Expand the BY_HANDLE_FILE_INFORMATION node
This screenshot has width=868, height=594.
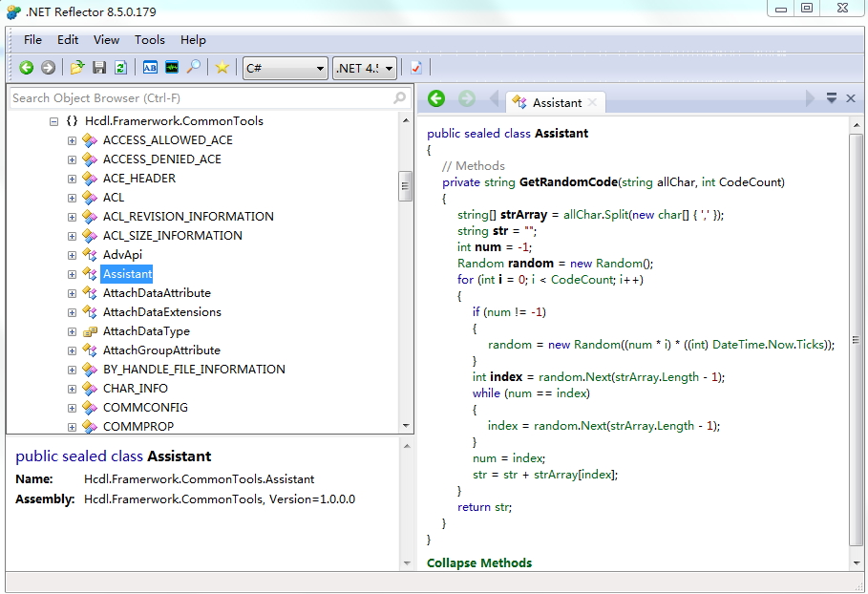(x=72, y=370)
